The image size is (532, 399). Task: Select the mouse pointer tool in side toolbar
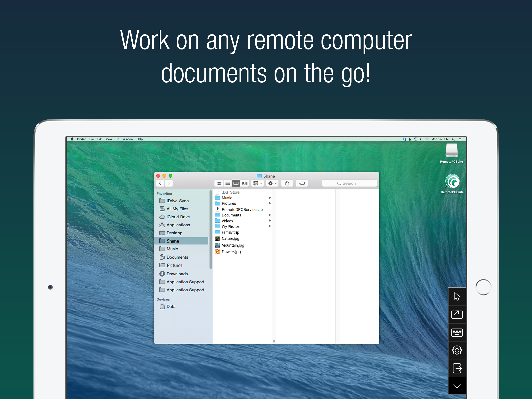click(x=457, y=296)
